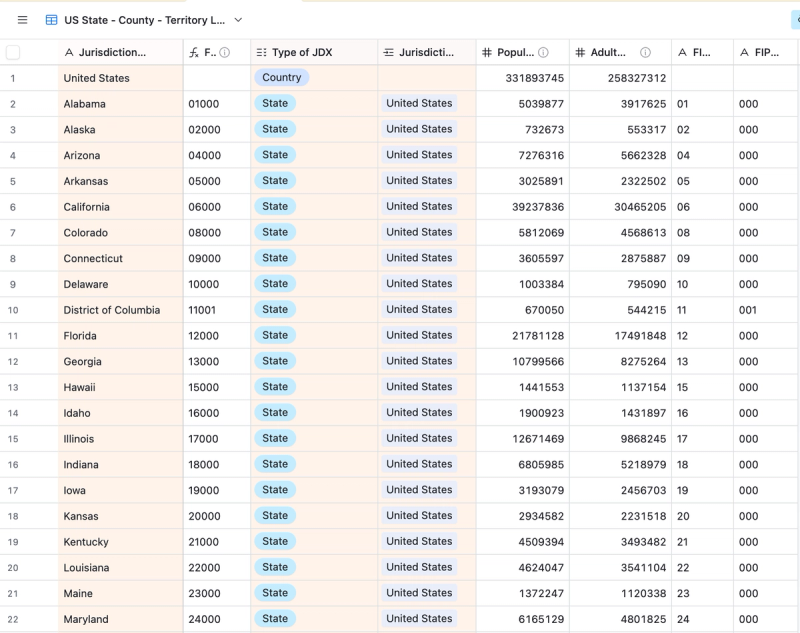800x633 pixels.
Task: Select the Kentucky cell
Action: pos(120,542)
